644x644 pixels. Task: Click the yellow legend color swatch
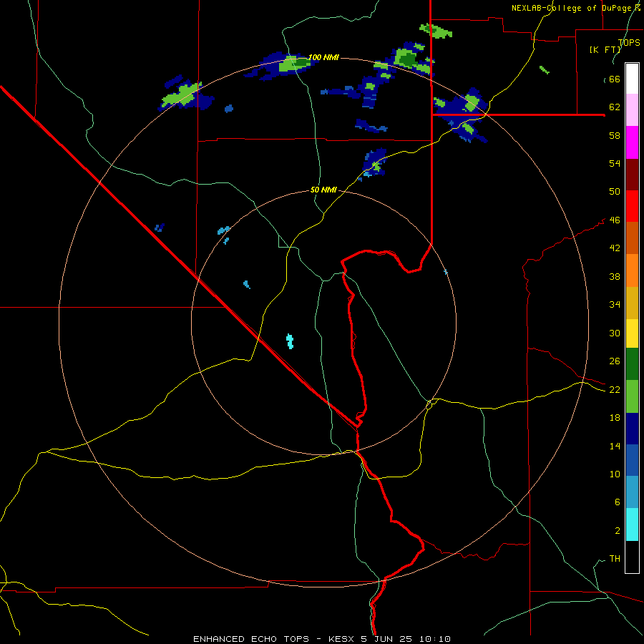[x=632, y=333]
